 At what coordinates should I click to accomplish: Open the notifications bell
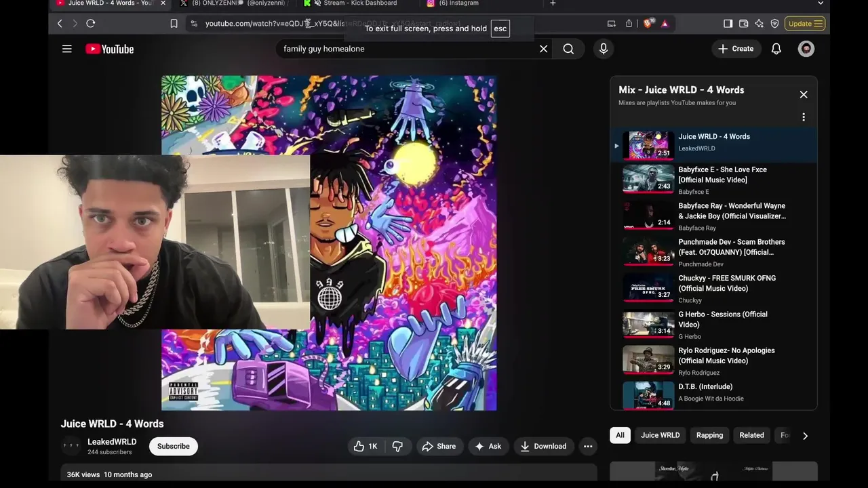(x=776, y=49)
